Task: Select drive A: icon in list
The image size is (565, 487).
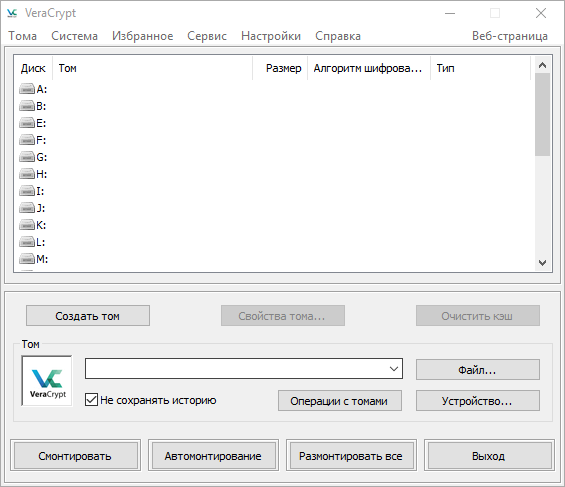Action: click(x=27, y=89)
